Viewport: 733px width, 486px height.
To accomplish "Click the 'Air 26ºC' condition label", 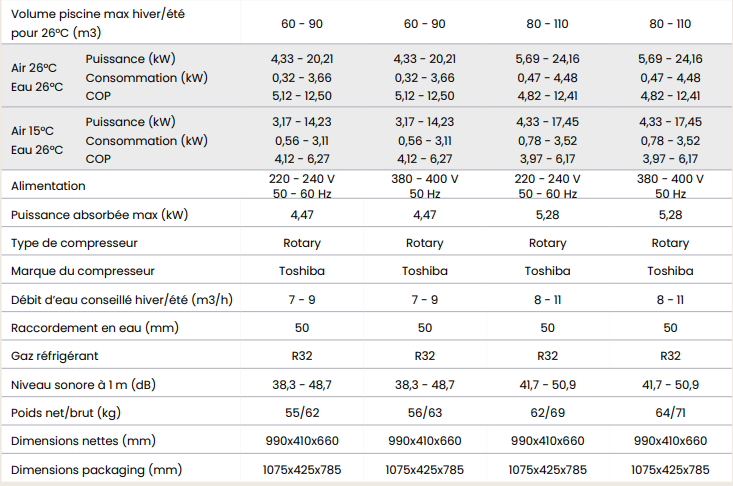I will click(32, 68).
